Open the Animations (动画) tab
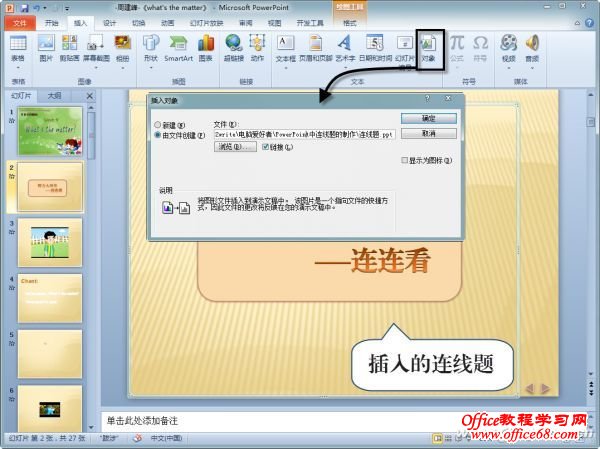 click(x=168, y=23)
